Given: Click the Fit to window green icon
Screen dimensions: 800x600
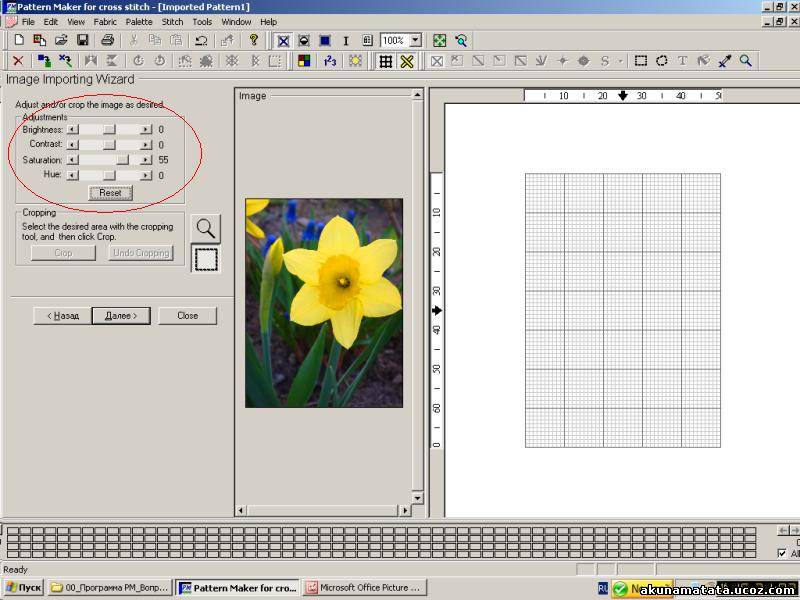Looking at the screenshot, I should tap(439, 40).
